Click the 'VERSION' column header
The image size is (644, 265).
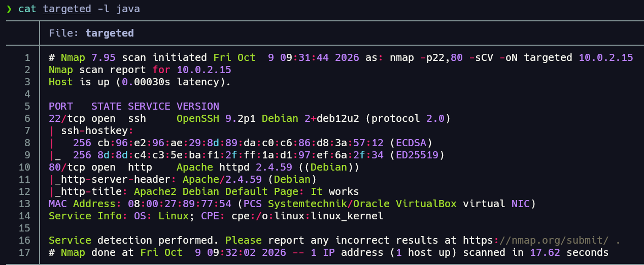pyautogui.click(x=198, y=106)
